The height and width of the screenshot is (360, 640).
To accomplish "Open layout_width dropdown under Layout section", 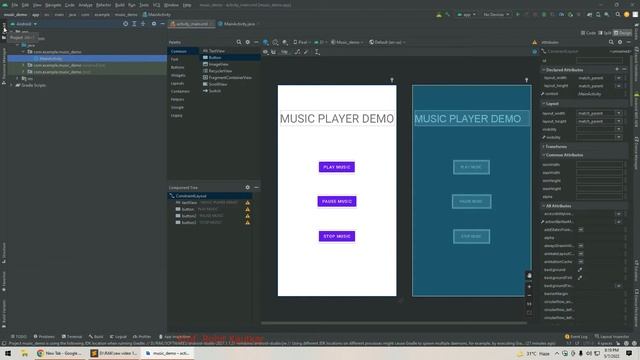I will pyautogui.click(x=619, y=113).
